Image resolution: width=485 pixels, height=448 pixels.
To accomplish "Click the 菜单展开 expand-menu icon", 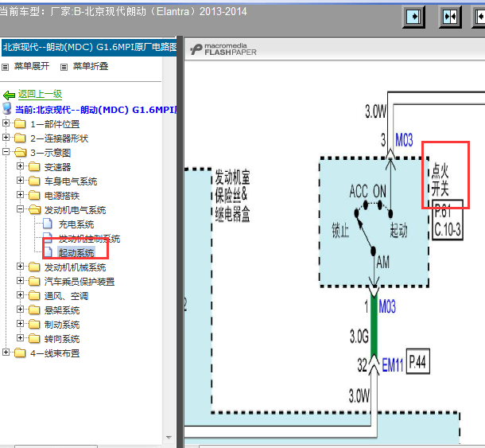I will click(5, 67).
